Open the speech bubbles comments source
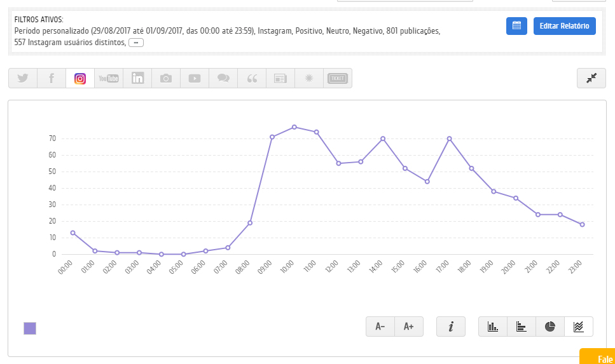 (223, 78)
